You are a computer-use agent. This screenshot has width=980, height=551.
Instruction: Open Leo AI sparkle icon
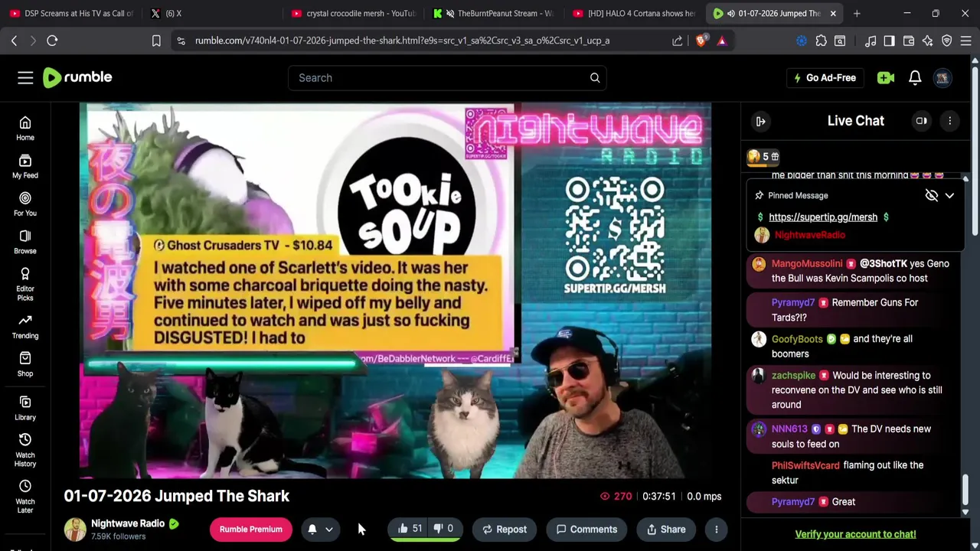point(928,41)
